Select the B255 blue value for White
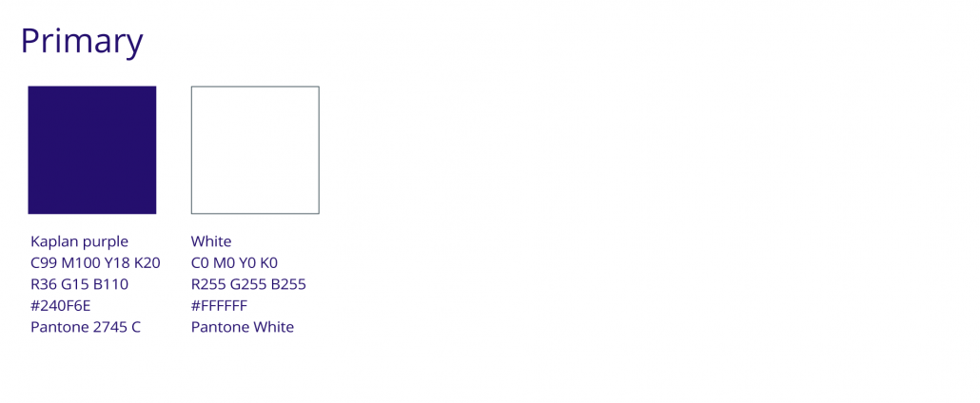The height and width of the screenshot is (403, 980). point(288,285)
